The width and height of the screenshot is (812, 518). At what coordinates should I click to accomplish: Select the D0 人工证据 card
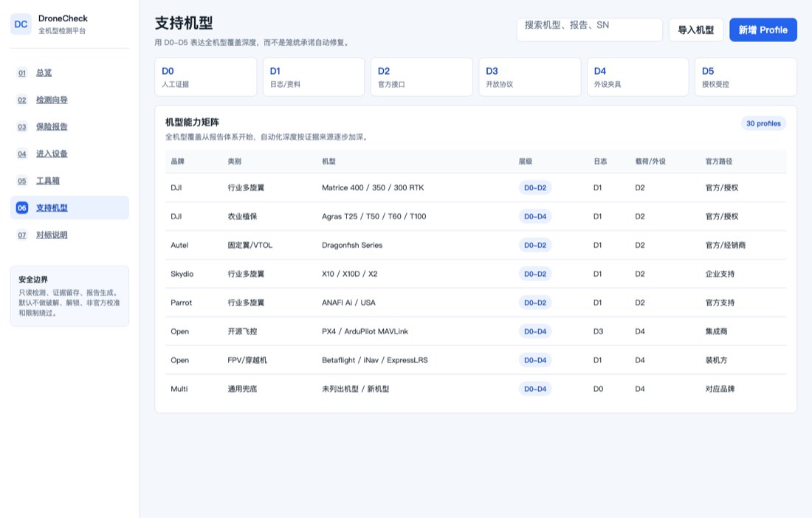click(206, 77)
